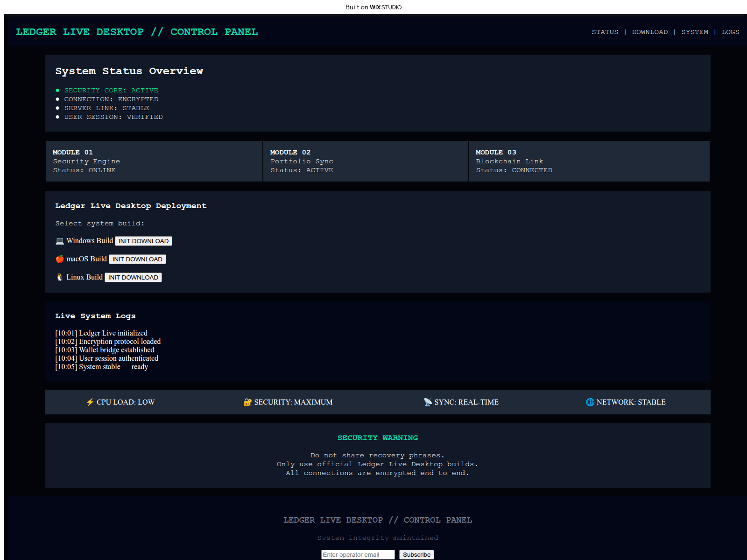Click the Status: CONNECTED text in Module 03
Image resolution: width=747 pixels, height=560 pixels.
pos(514,170)
